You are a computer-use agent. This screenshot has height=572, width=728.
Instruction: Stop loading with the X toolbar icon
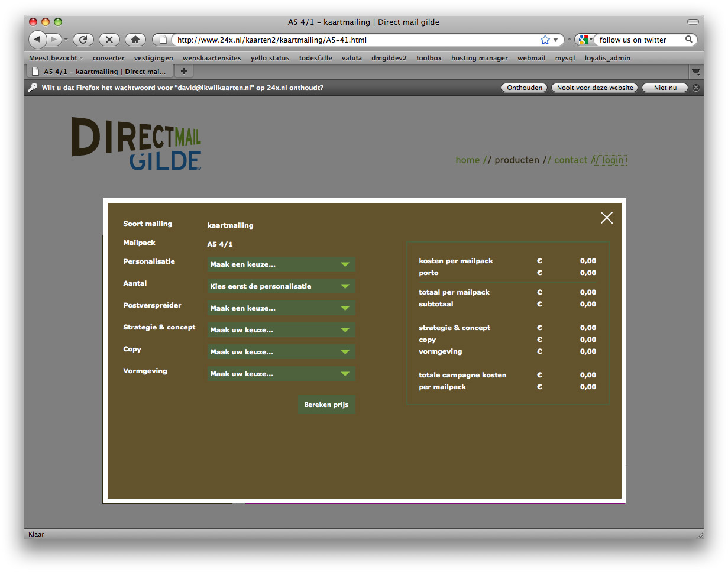(109, 40)
